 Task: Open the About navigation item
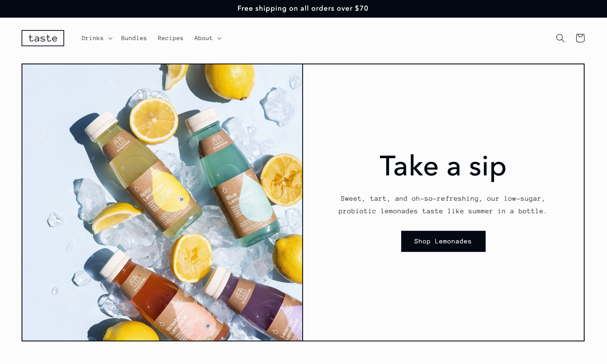click(203, 38)
